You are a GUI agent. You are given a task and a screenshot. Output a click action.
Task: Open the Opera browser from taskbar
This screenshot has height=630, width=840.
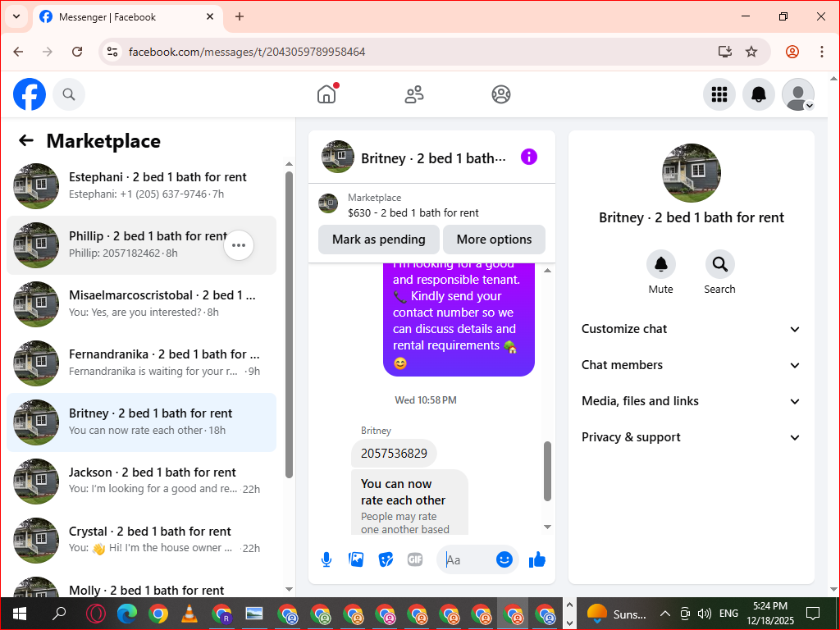95,614
